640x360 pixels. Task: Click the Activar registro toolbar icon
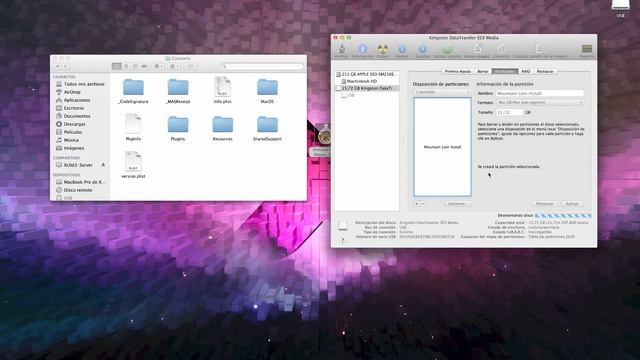tap(447, 49)
